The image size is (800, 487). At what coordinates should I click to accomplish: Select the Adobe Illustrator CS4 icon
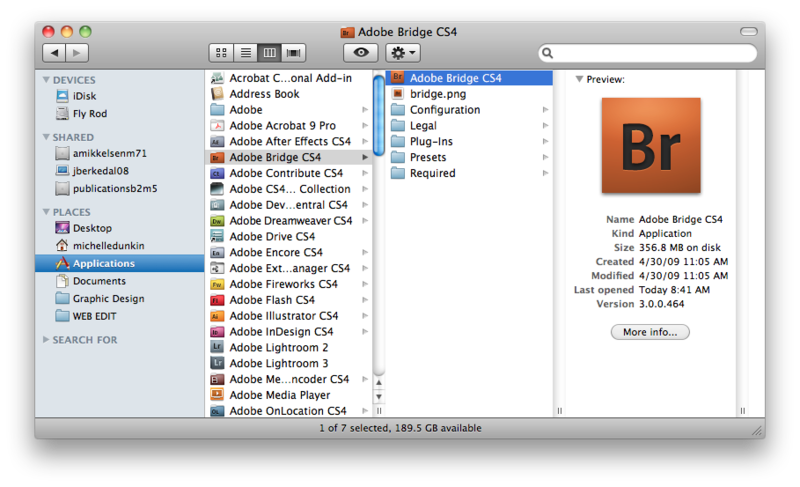pyautogui.click(x=217, y=316)
